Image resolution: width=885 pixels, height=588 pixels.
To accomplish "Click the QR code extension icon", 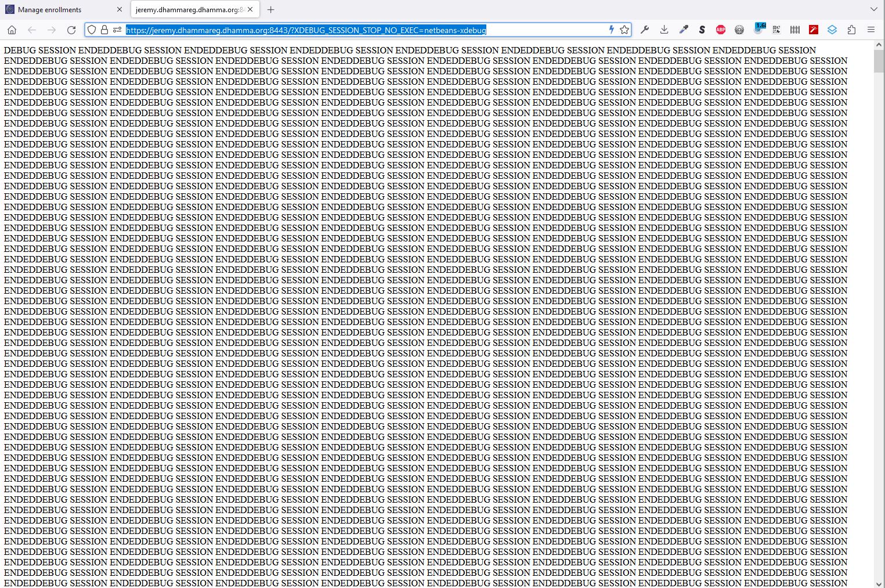I will (x=776, y=30).
